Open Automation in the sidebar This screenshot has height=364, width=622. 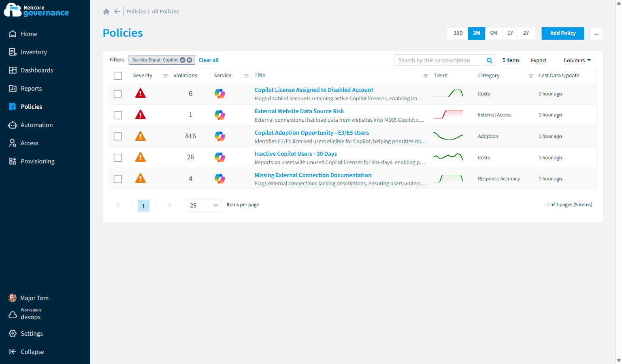(31, 125)
